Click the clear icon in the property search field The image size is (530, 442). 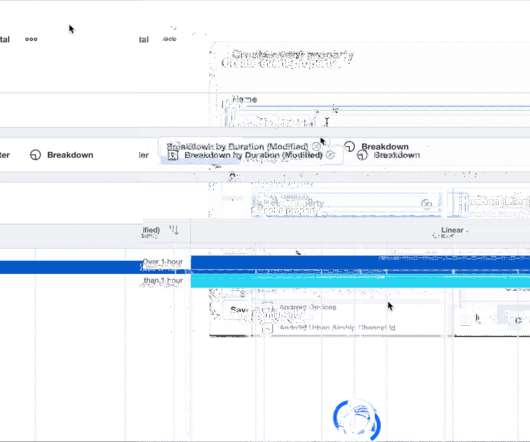tap(427, 203)
